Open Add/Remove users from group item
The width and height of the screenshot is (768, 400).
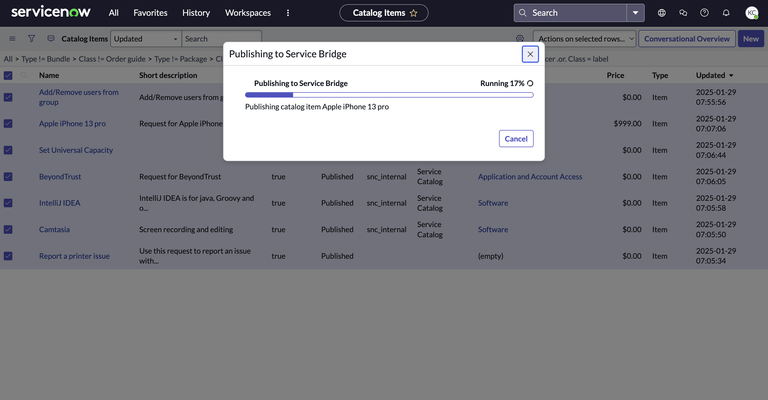[x=78, y=97]
